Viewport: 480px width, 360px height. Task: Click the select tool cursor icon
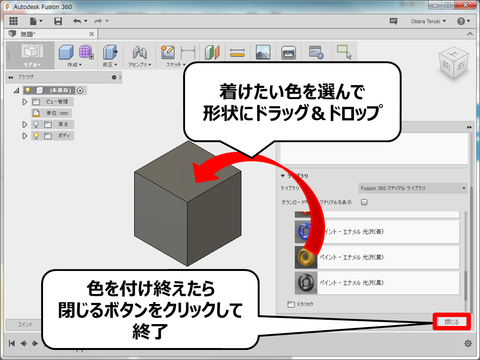coord(344,52)
